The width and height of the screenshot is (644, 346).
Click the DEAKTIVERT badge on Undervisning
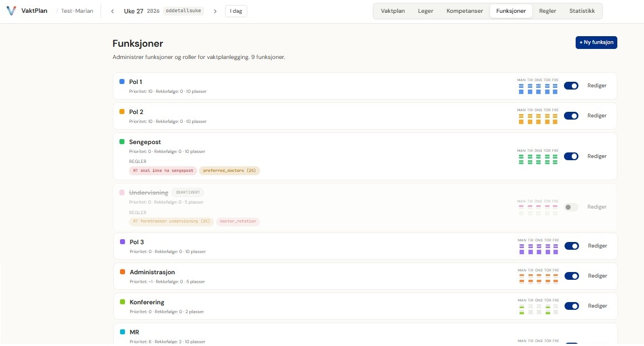click(188, 192)
